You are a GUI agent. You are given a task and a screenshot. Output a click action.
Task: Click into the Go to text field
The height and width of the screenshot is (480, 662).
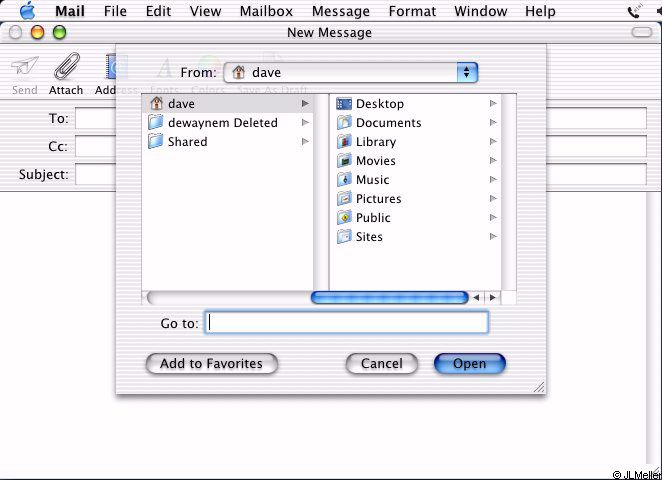tap(347, 323)
